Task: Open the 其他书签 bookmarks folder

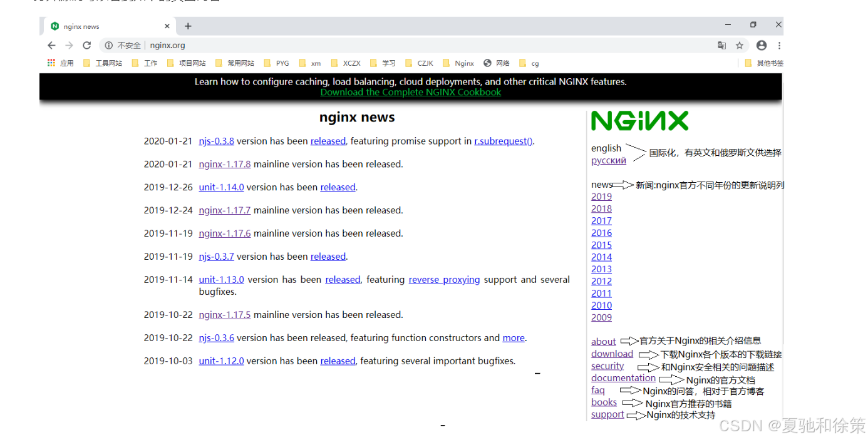Action: coord(764,63)
